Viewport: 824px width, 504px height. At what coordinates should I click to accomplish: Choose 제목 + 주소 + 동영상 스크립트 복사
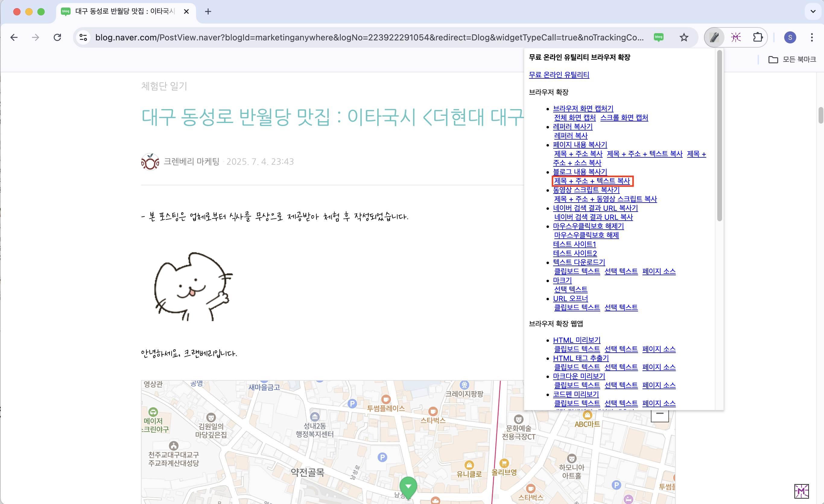(x=605, y=199)
